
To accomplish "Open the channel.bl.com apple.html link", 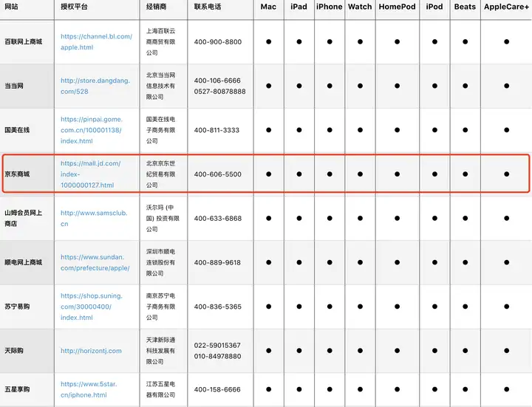I will [x=96, y=41].
